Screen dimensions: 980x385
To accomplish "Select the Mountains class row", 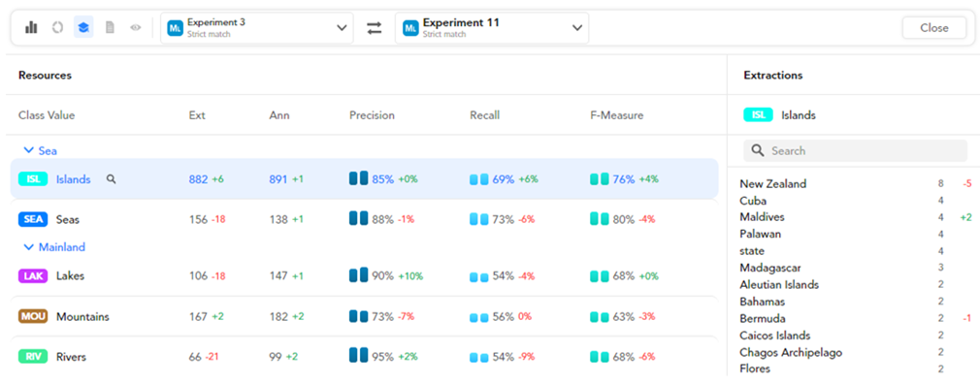I will click(x=365, y=317).
